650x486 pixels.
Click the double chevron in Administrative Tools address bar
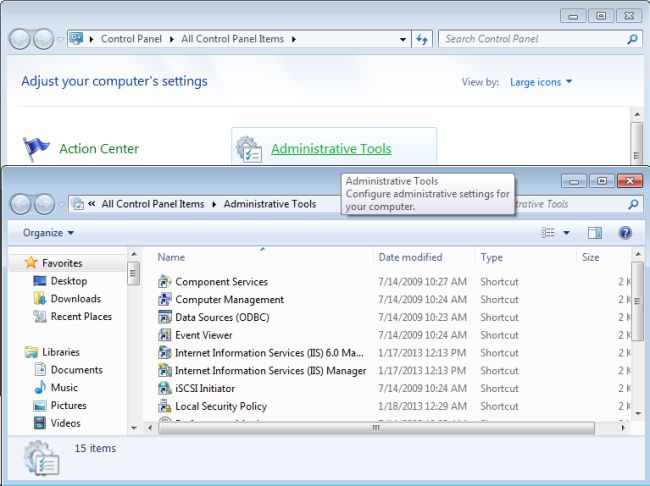click(x=92, y=204)
